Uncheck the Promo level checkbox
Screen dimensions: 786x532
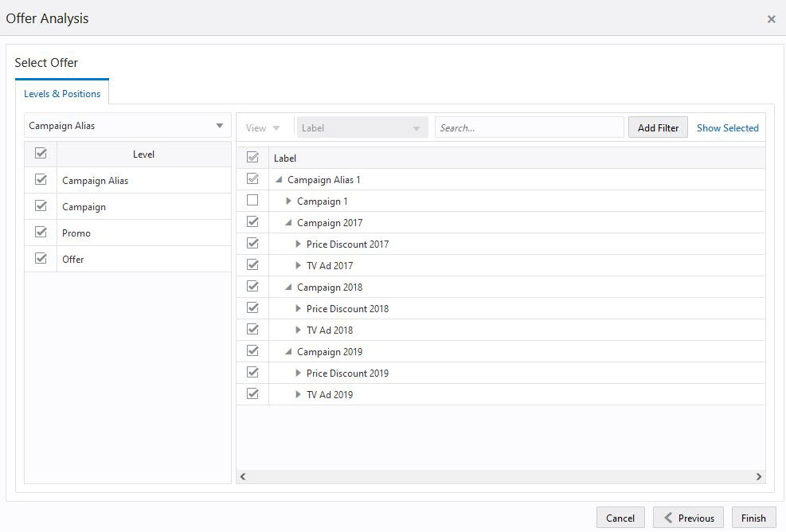point(41,233)
